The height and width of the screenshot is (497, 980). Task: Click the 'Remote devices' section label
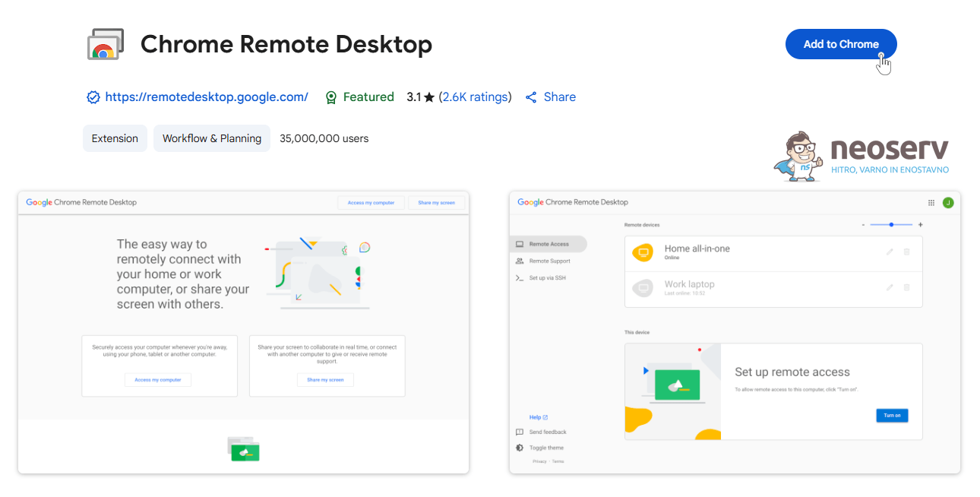click(x=642, y=225)
